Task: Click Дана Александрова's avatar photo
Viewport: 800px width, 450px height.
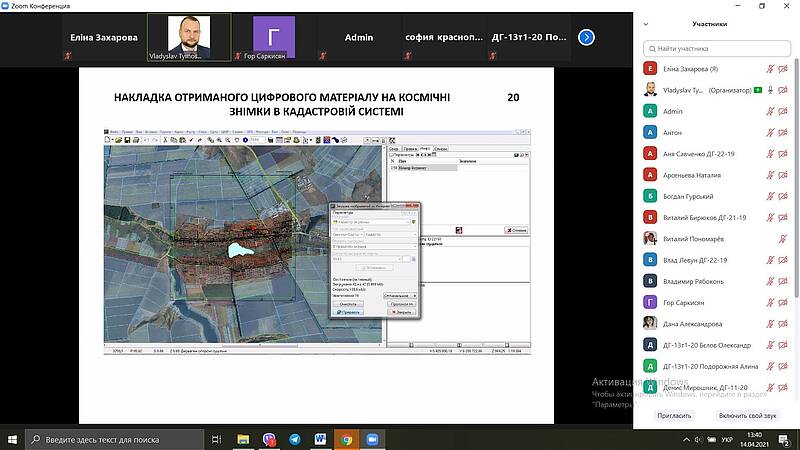Action: pyautogui.click(x=650, y=323)
